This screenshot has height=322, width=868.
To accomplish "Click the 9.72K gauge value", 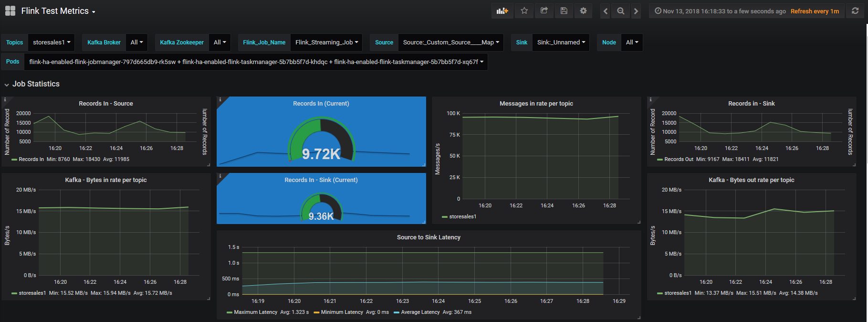I will pyautogui.click(x=321, y=154).
